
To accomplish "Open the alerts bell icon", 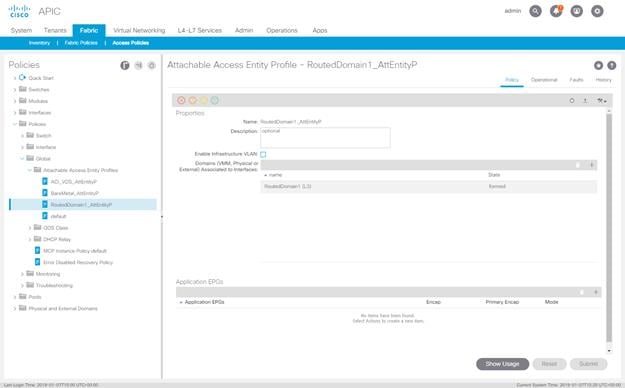I will [x=556, y=11].
